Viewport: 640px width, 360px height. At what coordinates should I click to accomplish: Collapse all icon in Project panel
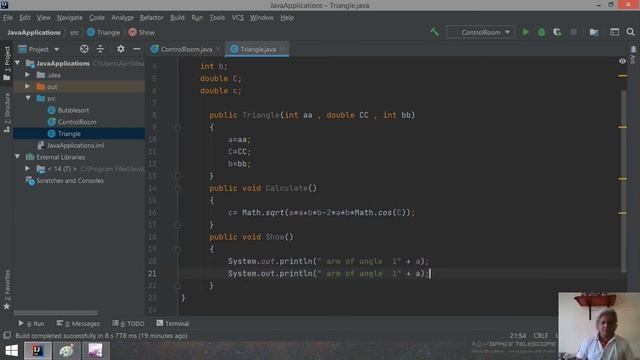[100, 49]
